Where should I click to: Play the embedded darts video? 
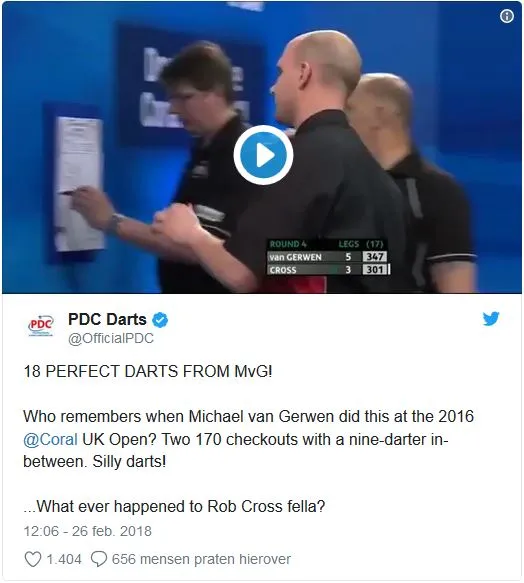coord(263,155)
